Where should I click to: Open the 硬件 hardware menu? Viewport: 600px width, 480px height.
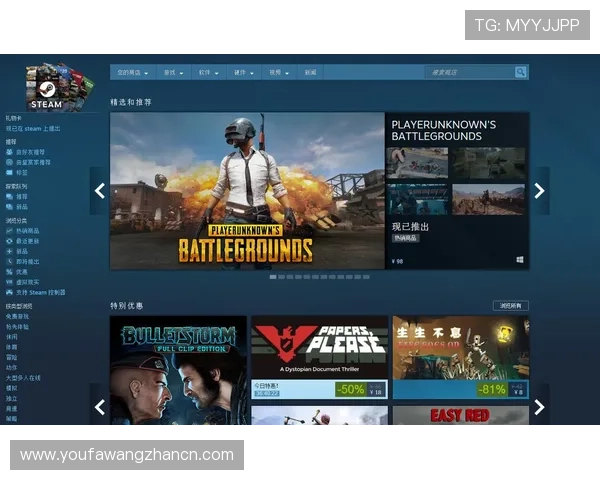(244, 72)
